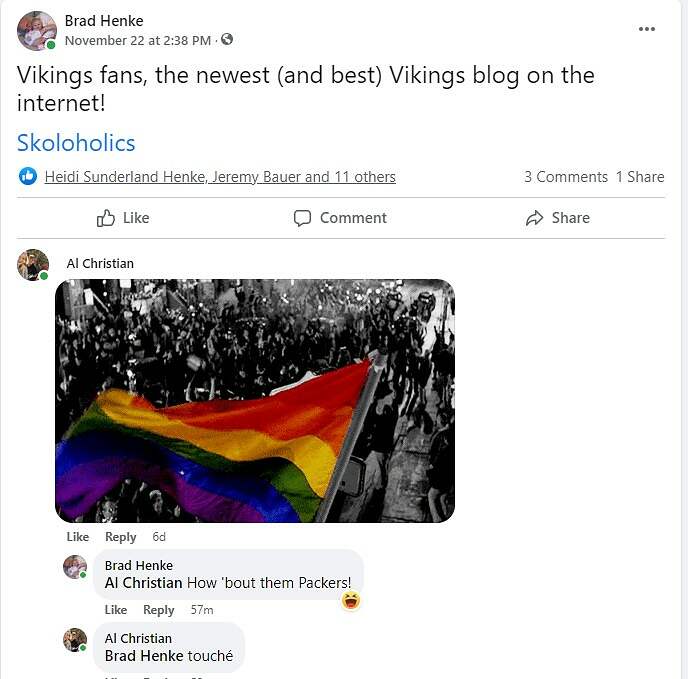This screenshot has height=679, width=688.
Task: Click Brad Henke's profile picture on post
Action: pyautogui.click(x=37, y=31)
